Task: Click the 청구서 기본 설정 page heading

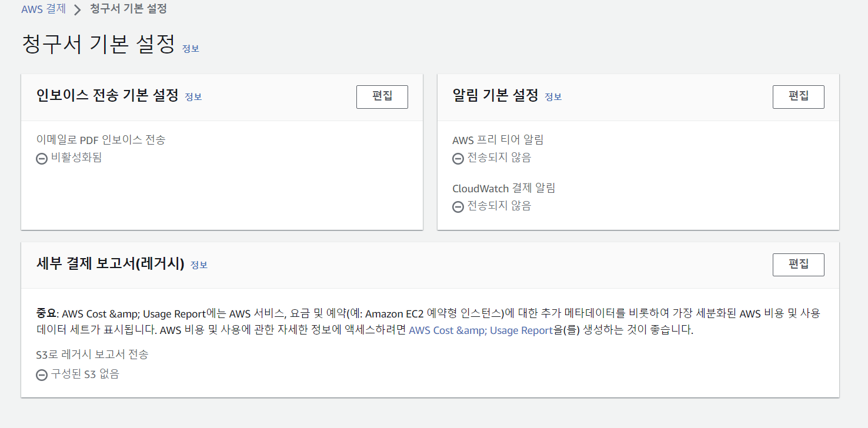Action: [x=98, y=45]
